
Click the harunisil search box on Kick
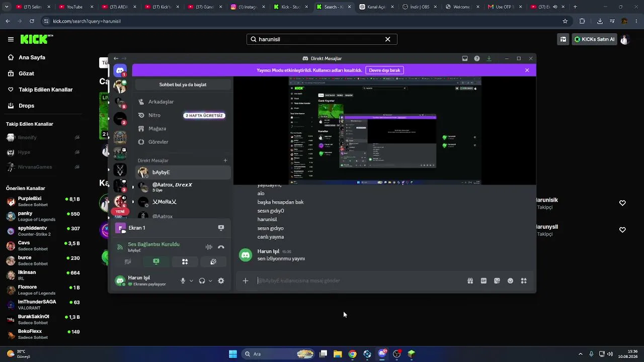point(322,39)
